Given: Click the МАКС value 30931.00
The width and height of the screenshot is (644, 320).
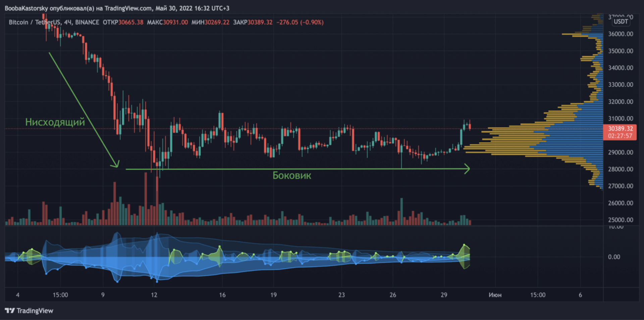Looking at the screenshot, I should pyautogui.click(x=175, y=22).
